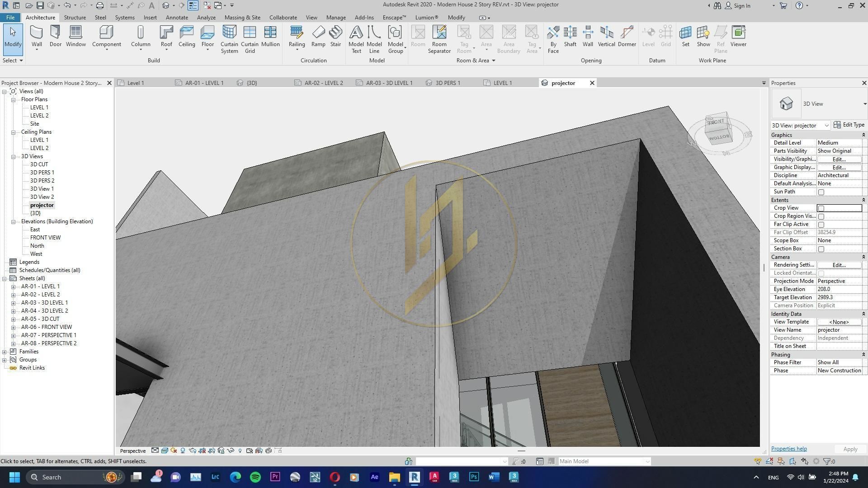
Task: Select the Ceiling tool
Action: pos(187,36)
